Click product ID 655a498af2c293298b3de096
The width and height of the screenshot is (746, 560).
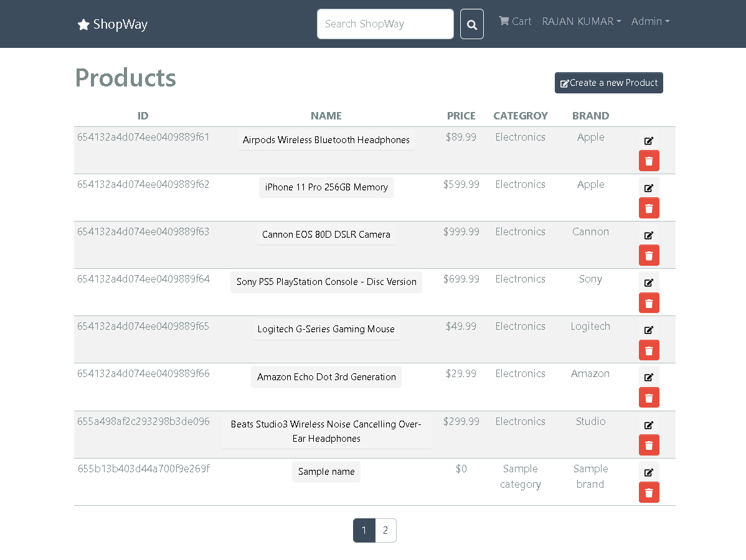143,422
